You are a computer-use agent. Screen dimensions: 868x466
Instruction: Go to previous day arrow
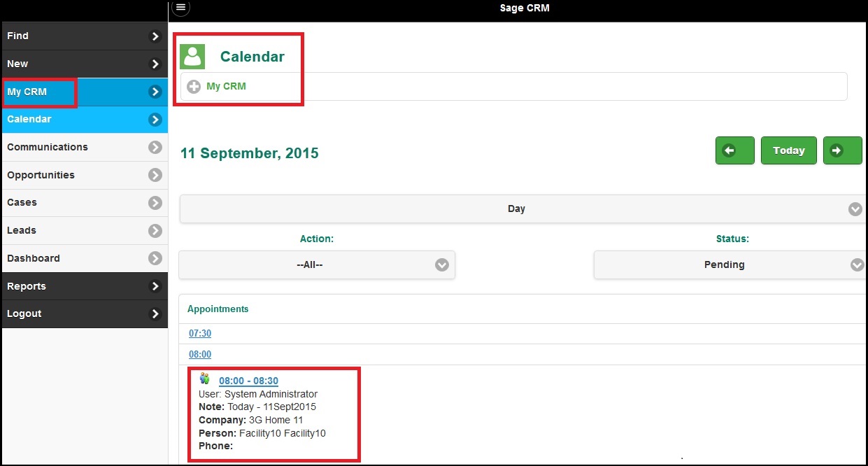pos(734,150)
